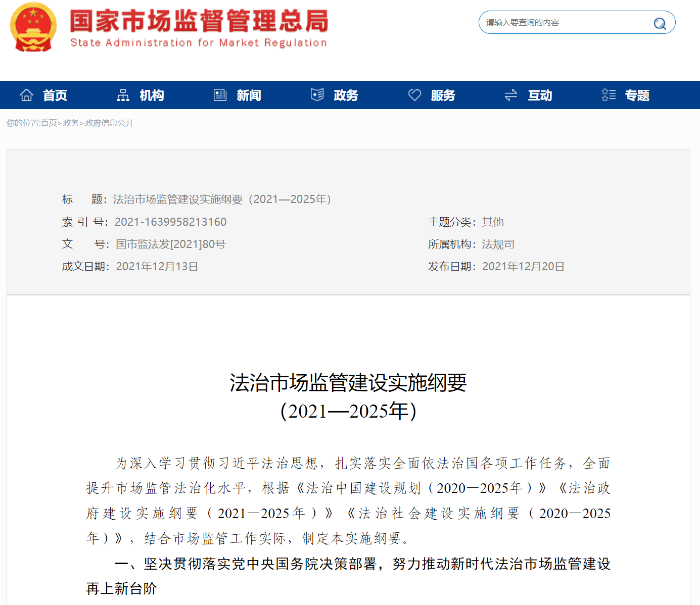700x605 pixels.
Task: Click the list icon beside 专题
Action: pos(609,95)
